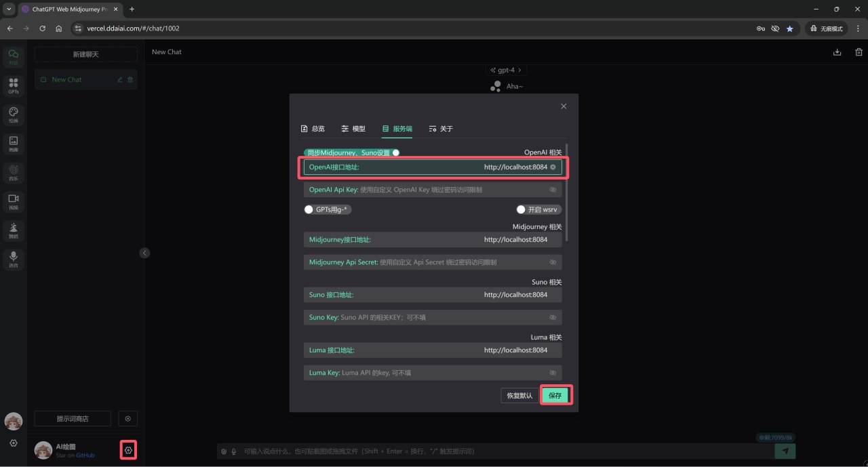Click the 保存 save button
This screenshot has width=868, height=467.
555,395
